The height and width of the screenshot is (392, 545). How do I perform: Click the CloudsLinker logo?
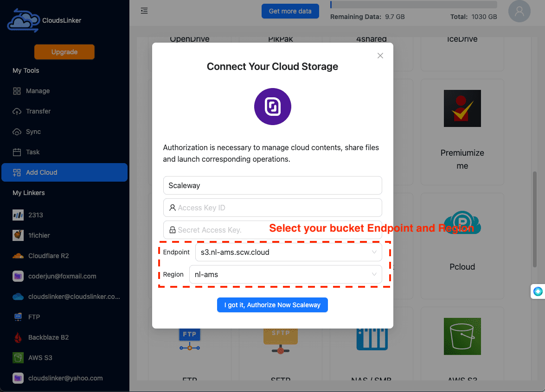coord(24,20)
